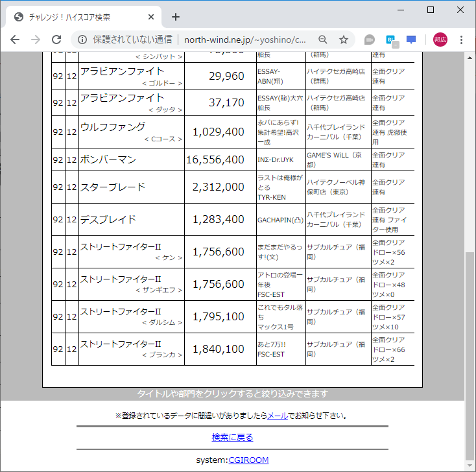476x472 pixels.
Task: Click the 虎徹使用 remarks cell
Action: pos(392,132)
